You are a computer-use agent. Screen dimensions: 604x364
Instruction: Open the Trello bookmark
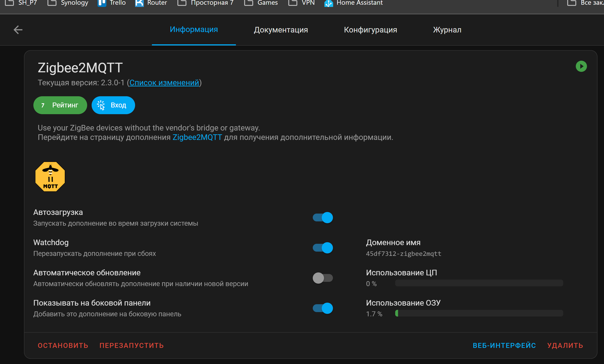pos(112,3)
